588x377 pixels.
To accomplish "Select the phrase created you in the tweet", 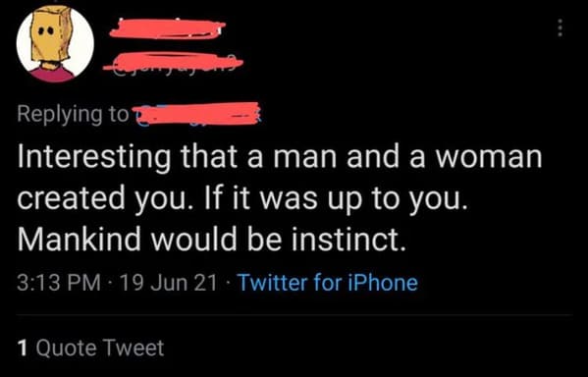I will click(x=102, y=199).
